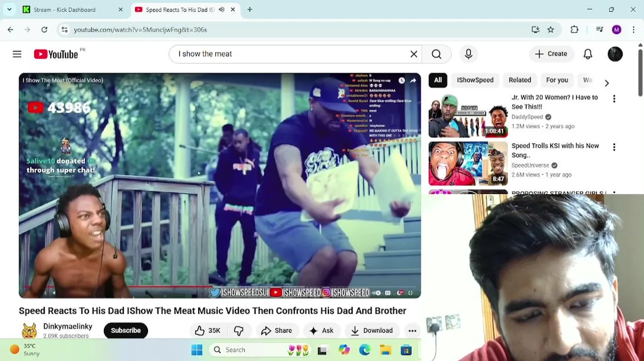Open Task View on taskbar

[322, 350]
